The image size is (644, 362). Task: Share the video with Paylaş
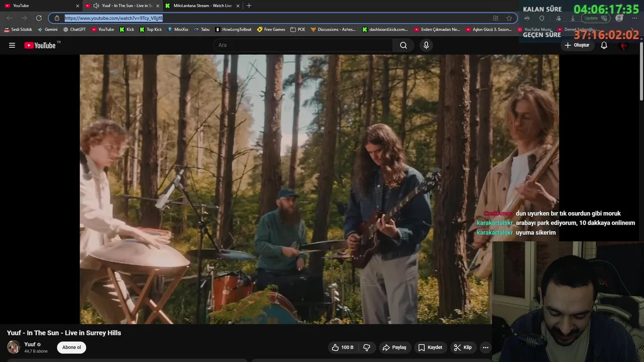pyautogui.click(x=394, y=347)
